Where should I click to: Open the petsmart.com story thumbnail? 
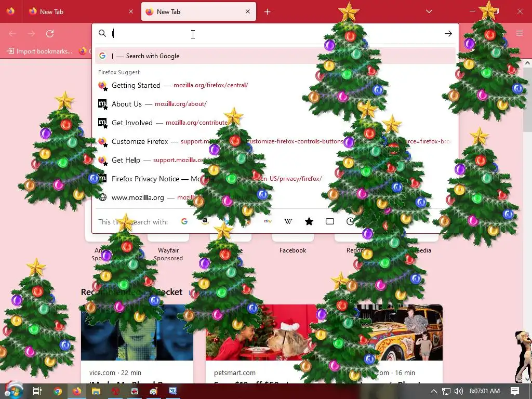(262, 332)
